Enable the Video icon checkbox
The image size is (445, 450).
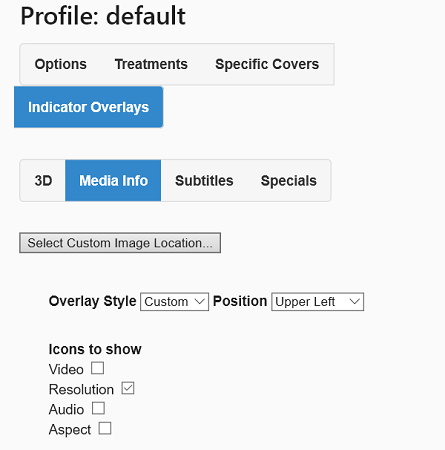(x=97, y=368)
